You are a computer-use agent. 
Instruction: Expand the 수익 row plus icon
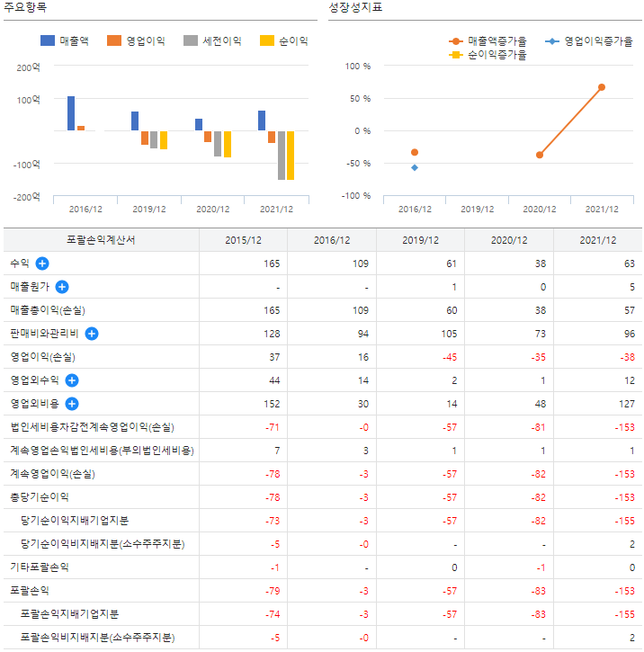(x=42, y=263)
